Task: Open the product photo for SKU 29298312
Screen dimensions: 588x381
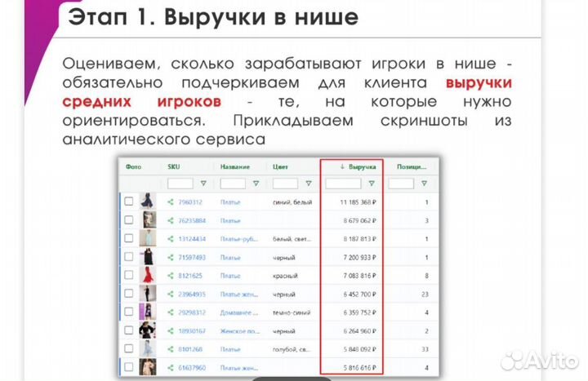Action: (x=148, y=312)
